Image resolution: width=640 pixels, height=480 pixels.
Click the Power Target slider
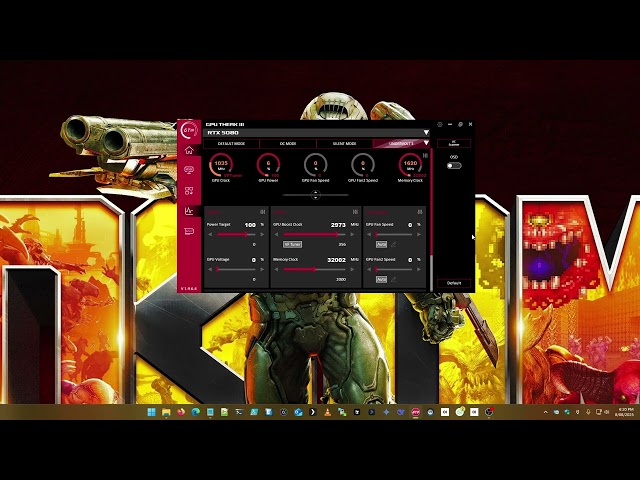236,235
